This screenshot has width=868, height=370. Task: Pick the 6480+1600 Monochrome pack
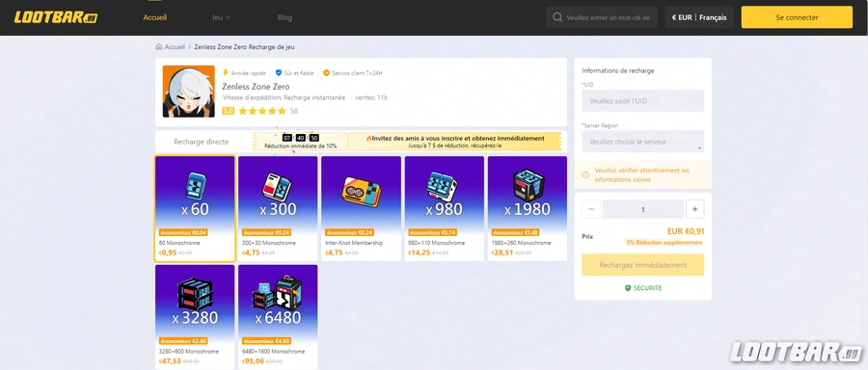click(278, 317)
